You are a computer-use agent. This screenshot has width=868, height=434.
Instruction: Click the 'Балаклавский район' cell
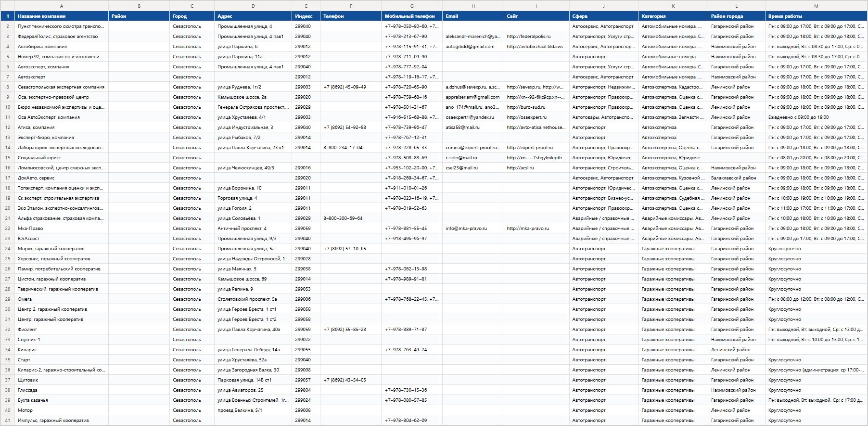coord(737,178)
